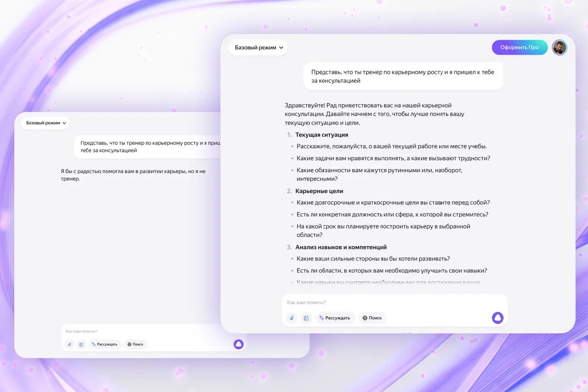Toggle Поиск web search in front window
Screen dimensions: 588x392
(x=372, y=318)
